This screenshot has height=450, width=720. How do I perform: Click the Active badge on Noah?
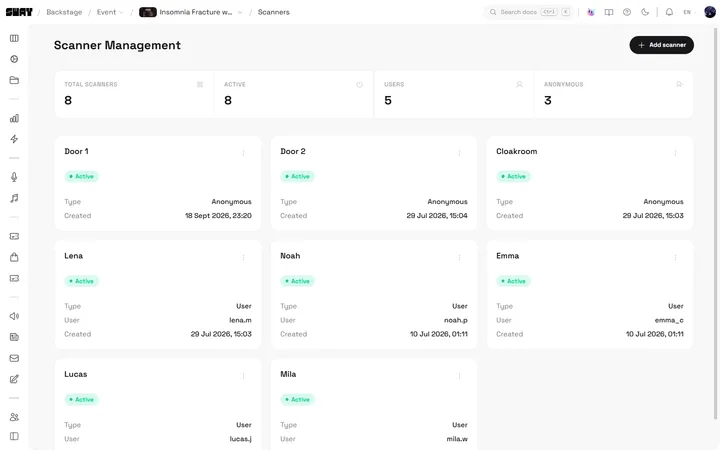tap(297, 281)
